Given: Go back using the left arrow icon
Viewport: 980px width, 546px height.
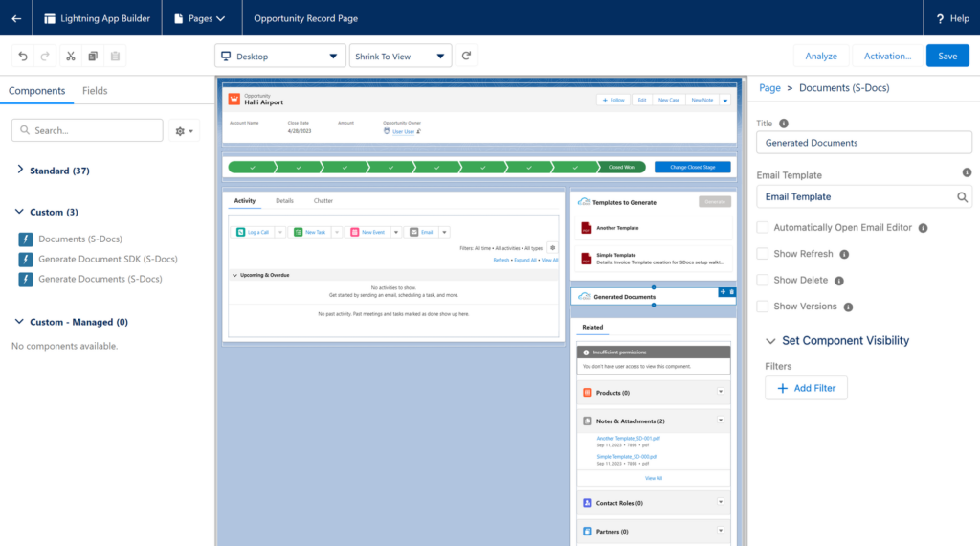Looking at the screenshot, I should click(x=16, y=18).
